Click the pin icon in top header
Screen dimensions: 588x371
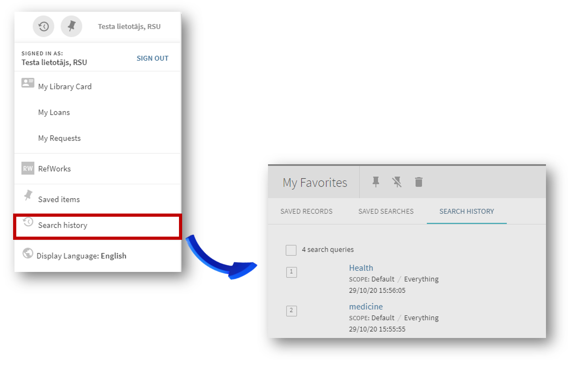pos(71,27)
